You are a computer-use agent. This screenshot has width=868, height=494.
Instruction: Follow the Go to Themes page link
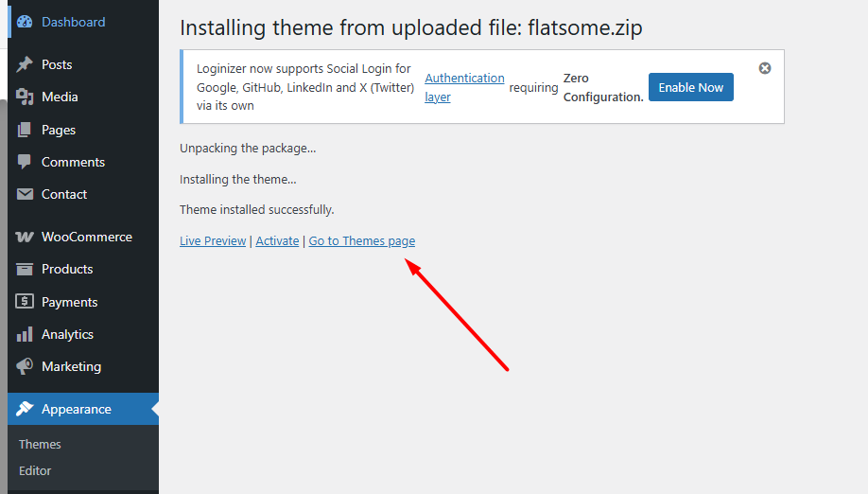[362, 241]
